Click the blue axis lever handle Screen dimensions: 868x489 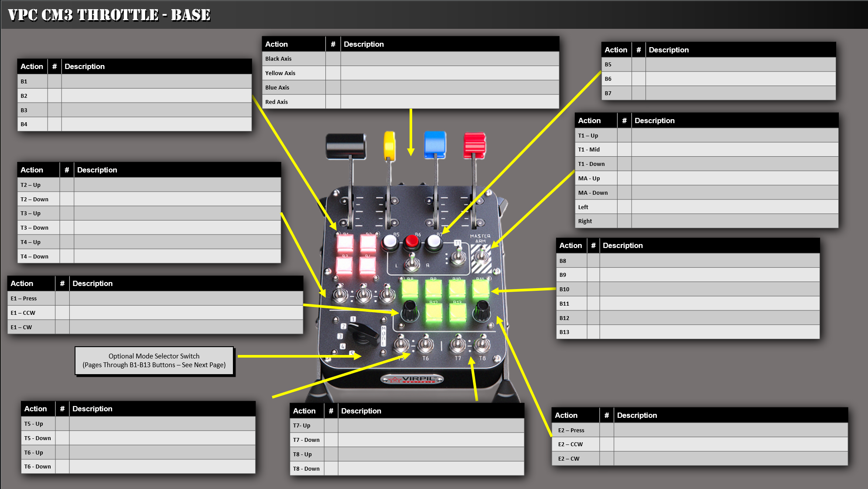(435, 145)
